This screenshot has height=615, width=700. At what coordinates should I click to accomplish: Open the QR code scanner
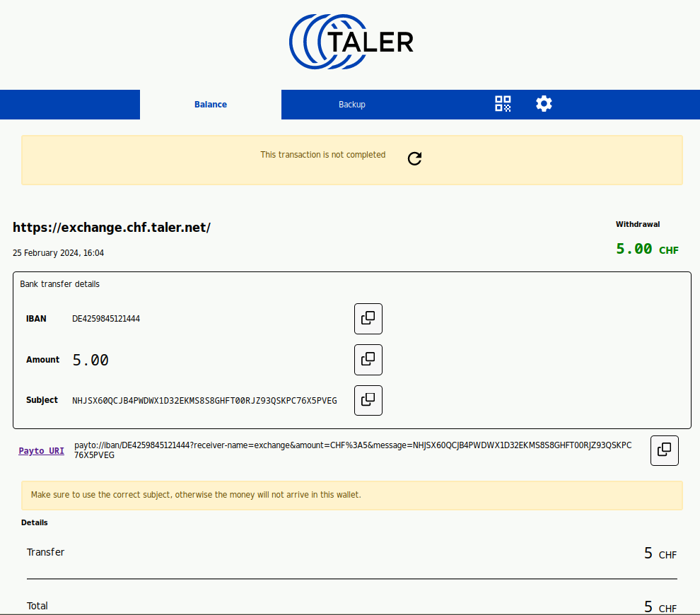502,103
